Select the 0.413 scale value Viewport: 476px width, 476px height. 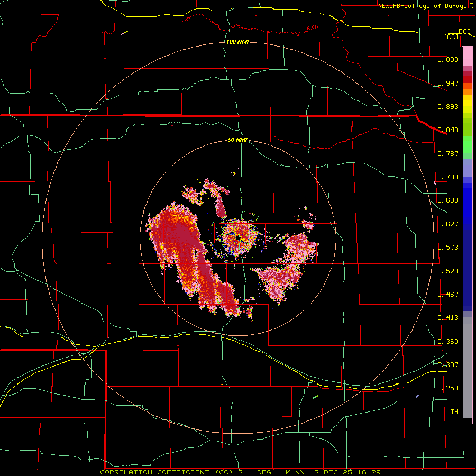tap(448, 318)
